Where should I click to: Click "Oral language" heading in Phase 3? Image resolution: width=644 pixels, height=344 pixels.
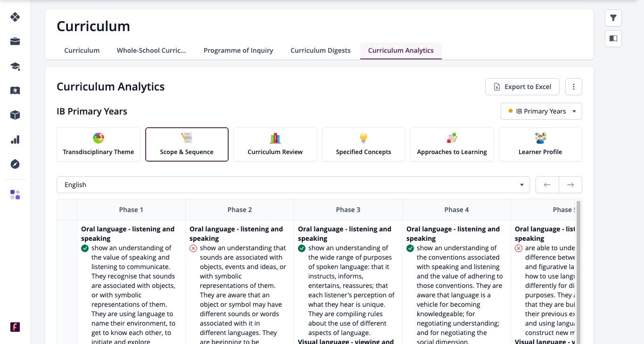click(x=345, y=234)
